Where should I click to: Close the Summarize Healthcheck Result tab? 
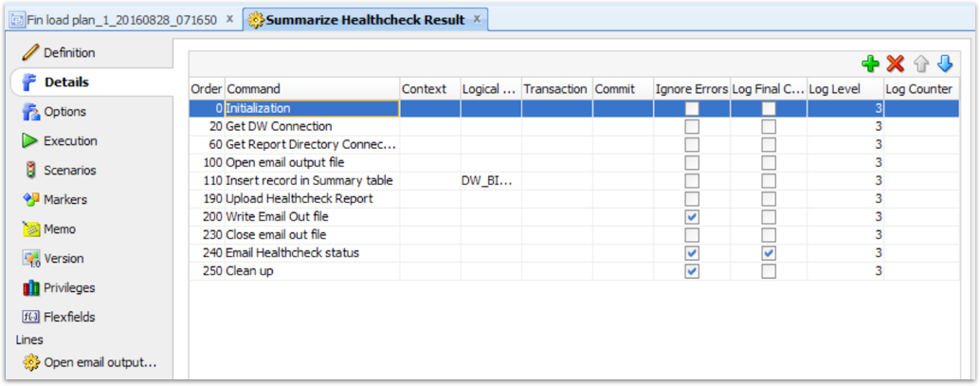click(x=477, y=19)
